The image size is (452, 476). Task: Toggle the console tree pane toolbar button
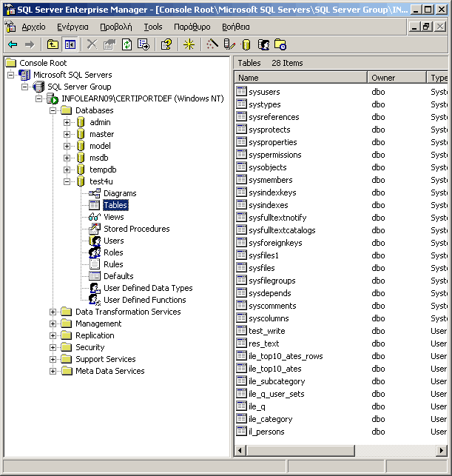[x=70, y=45]
